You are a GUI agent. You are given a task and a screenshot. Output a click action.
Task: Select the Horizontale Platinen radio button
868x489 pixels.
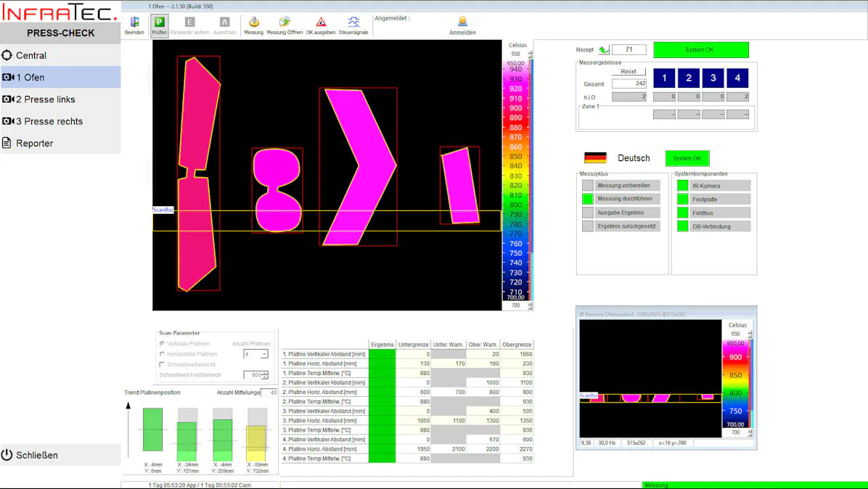point(162,354)
